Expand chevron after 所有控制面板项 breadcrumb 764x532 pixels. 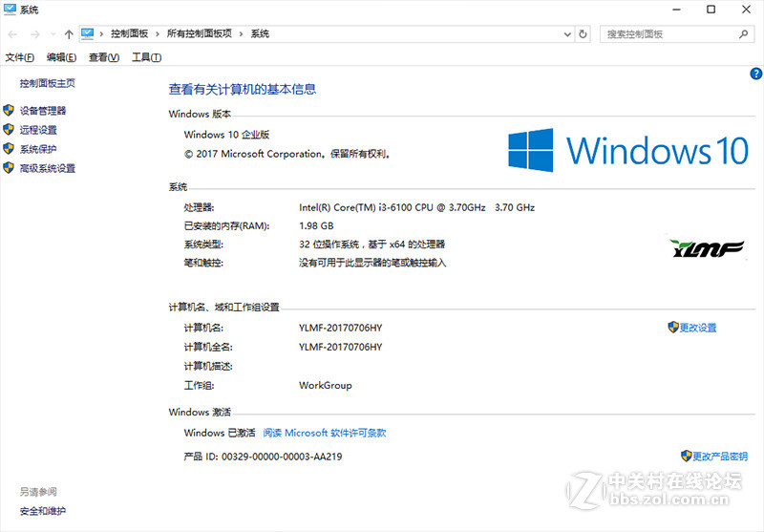point(242,33)
